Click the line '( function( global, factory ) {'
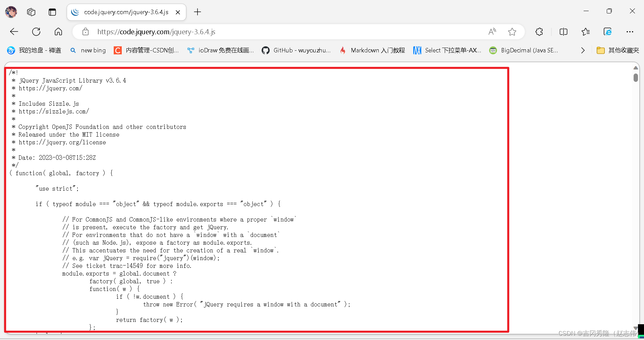The height and width of the screenshot is (340, 644). [x=61, y=173]
